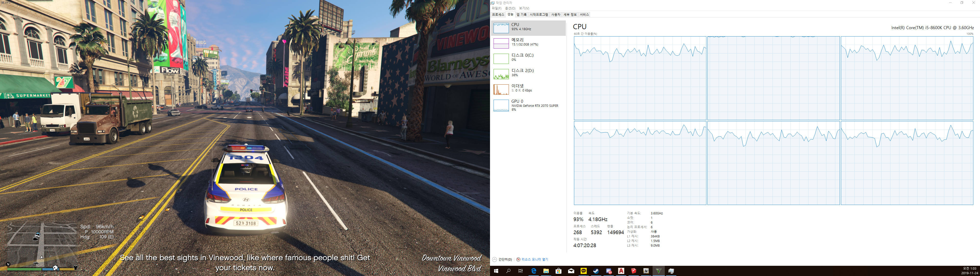The width and height of the screenshot is (980, 276).
Task: Open the 파일(F) menu
Action: 496,8
